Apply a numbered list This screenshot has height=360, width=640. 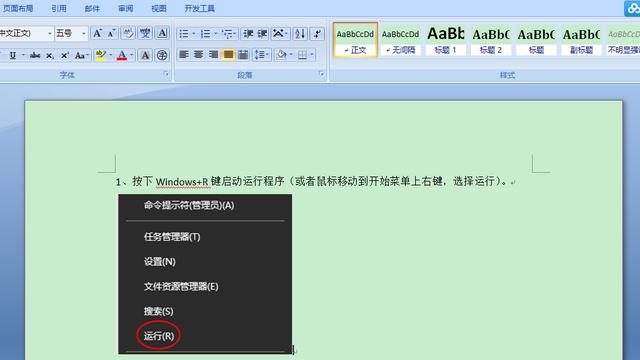coord(205,34)
